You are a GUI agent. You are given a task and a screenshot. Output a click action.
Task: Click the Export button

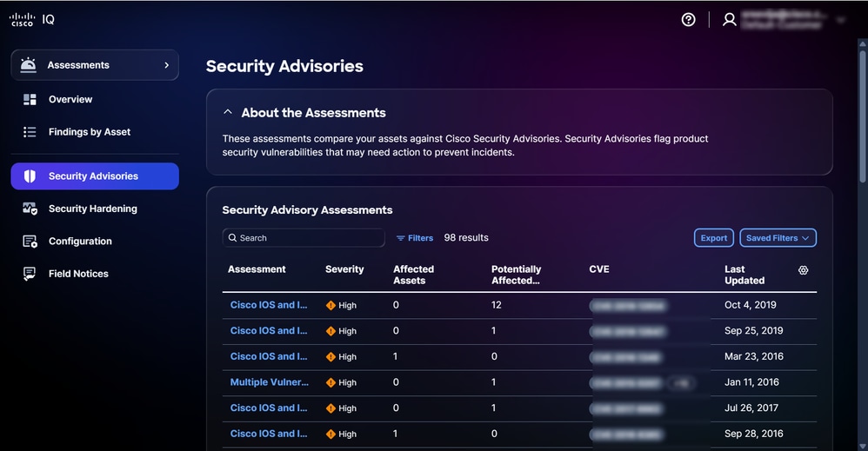tap(713, 238)
